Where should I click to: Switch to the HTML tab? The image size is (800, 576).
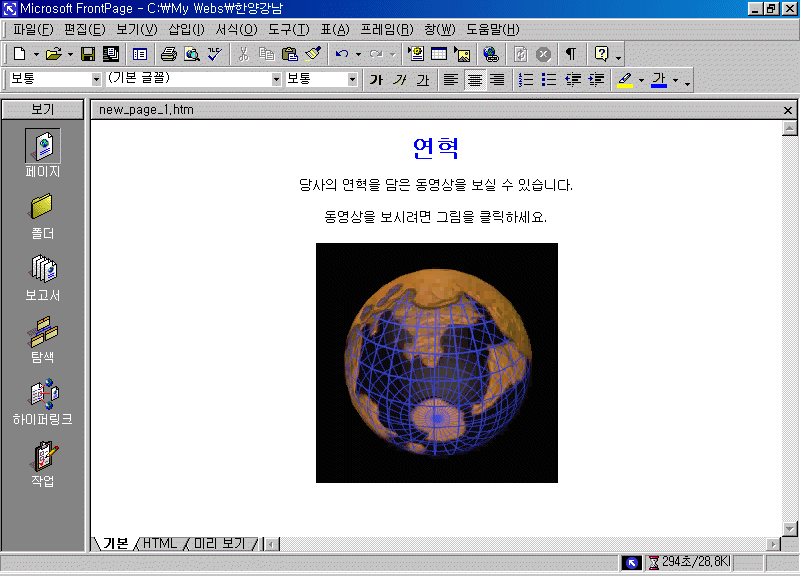pos(160,543)
